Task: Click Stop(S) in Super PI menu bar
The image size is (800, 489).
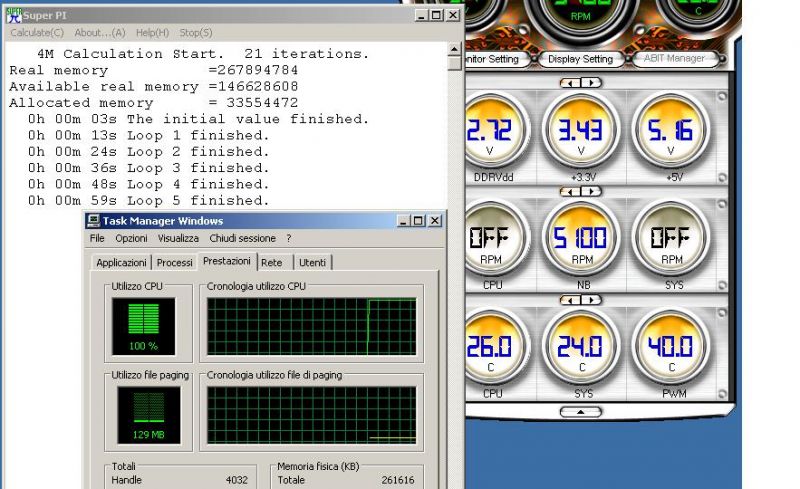Action: point(195,33)
